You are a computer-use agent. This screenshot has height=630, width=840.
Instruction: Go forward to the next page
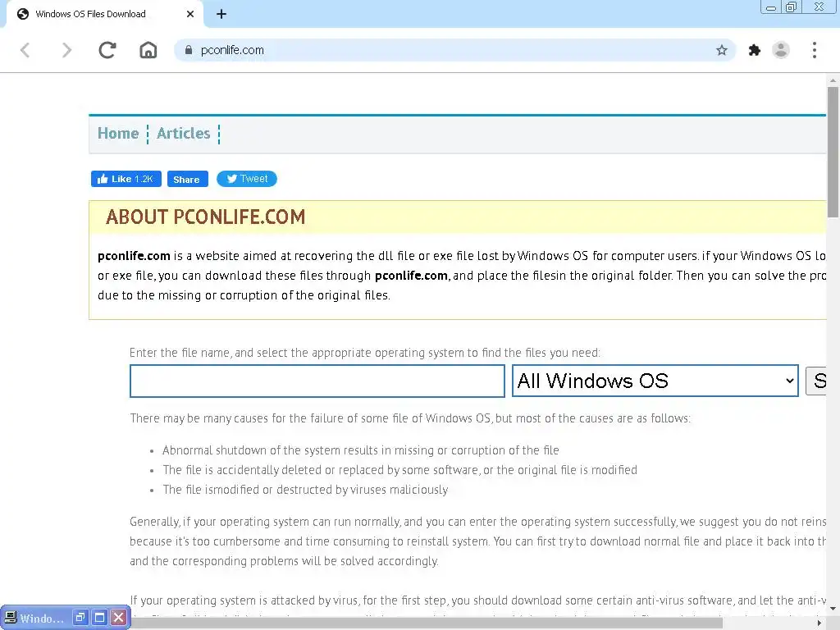tap(66, 50)
